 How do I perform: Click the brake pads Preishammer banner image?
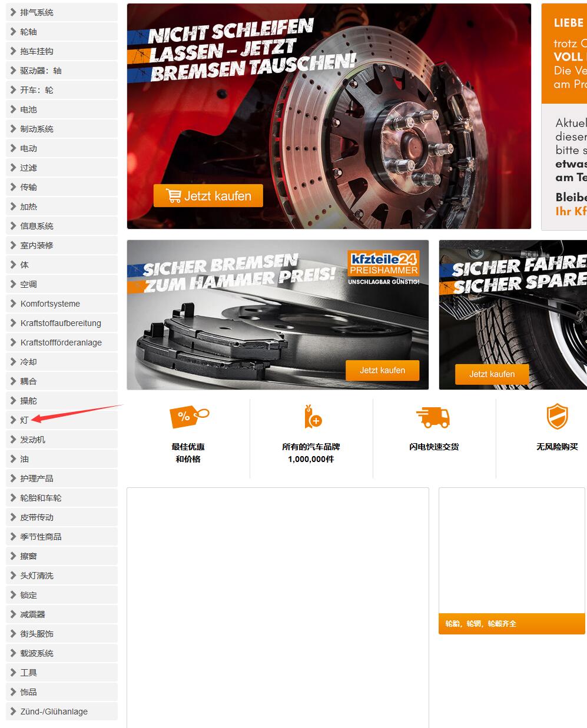(x=278, y=315)
